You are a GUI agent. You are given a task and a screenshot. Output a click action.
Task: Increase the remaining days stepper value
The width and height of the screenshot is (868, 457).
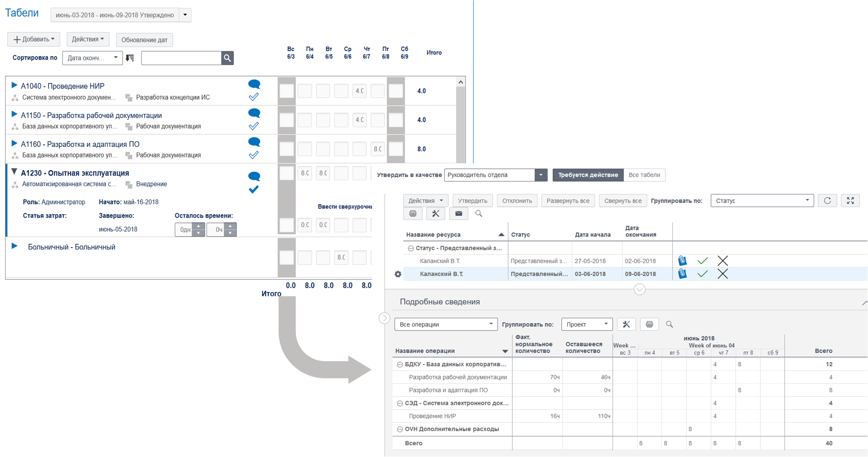point(199,226)
